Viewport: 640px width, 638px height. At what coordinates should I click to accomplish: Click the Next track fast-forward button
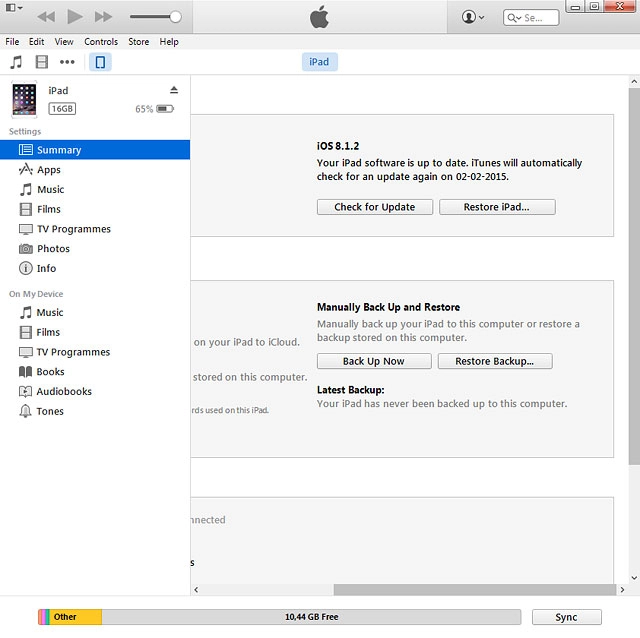click(103, 17)
